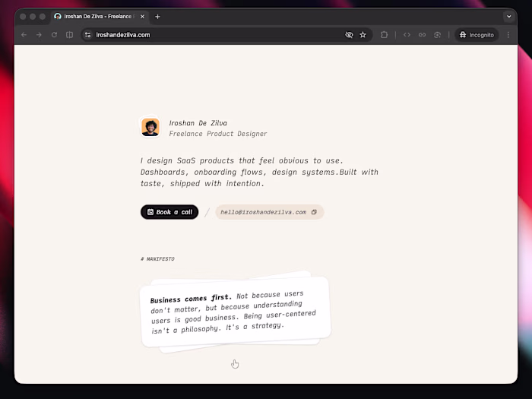This screenshot has height=399, width=532.
Task: Click the calendar icon in Book a call
Action: pyautogui.click(x=150, y=212)
